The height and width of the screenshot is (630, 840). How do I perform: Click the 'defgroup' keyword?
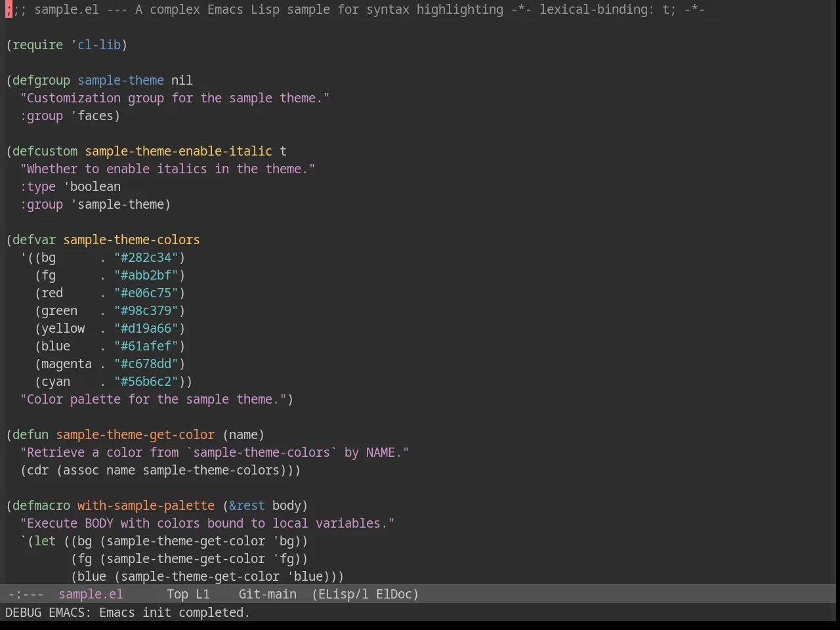41,80
